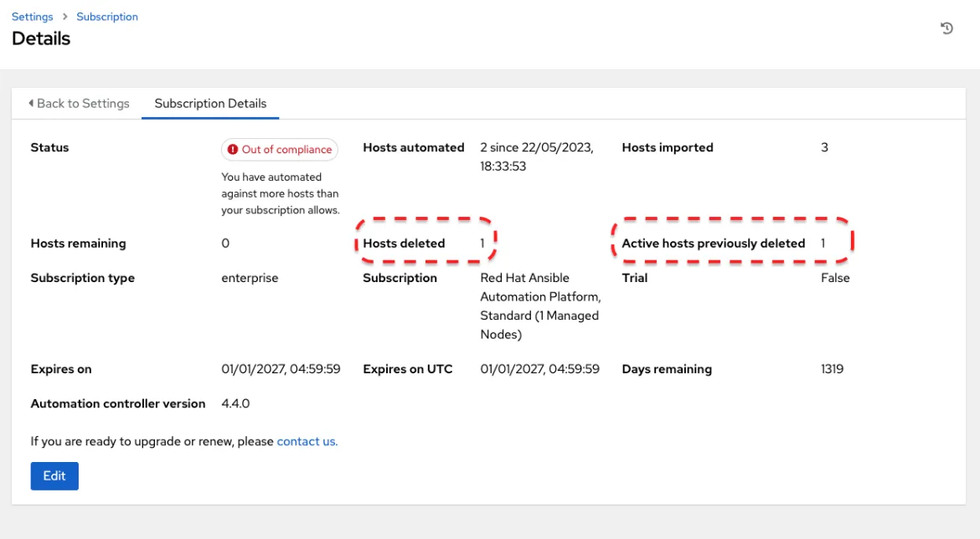The height and width of the screenshot is (539, 980).
Task: Open the Subscription breadcrumb link
Action: click(x=107, y=17)
